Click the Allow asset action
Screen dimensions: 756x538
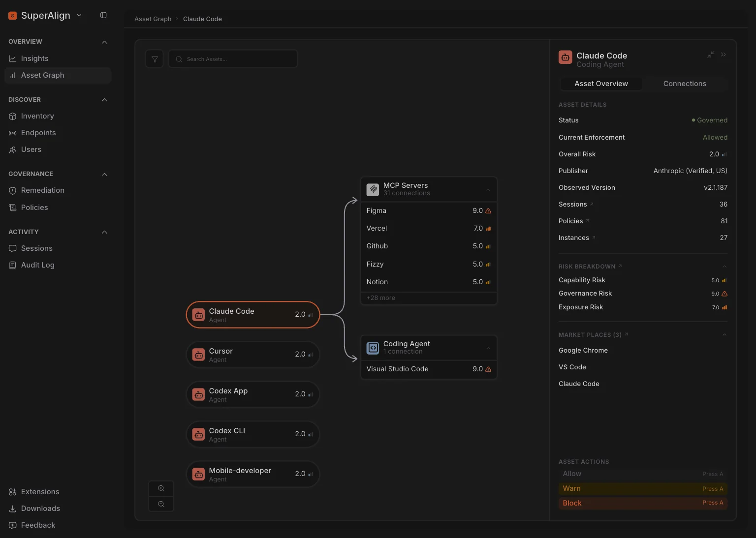pyautogui.click(x=643, y=474)
